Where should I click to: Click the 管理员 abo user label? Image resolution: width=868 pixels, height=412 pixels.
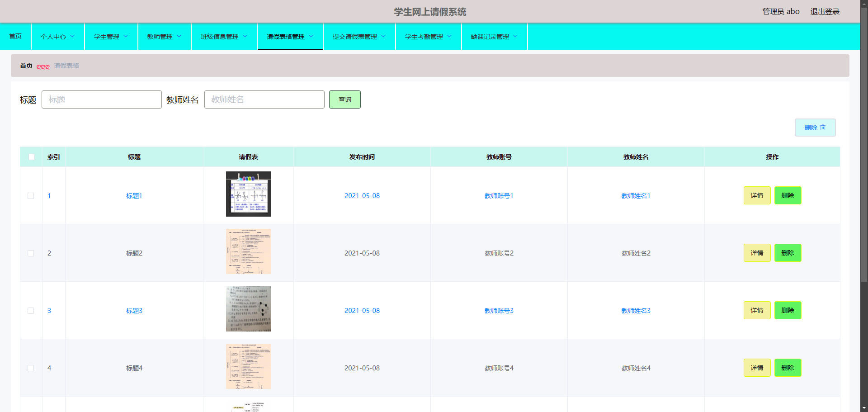(781, 11)
